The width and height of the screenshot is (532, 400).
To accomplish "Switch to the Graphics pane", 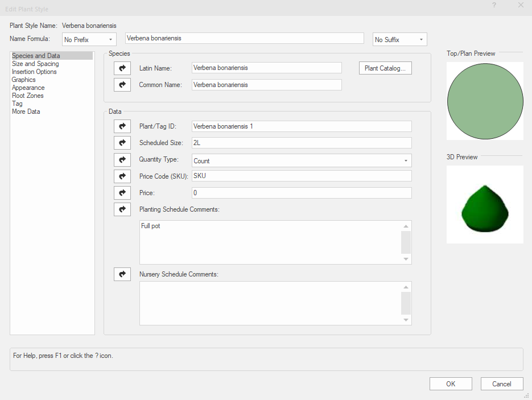I will [x=24, y=80].
